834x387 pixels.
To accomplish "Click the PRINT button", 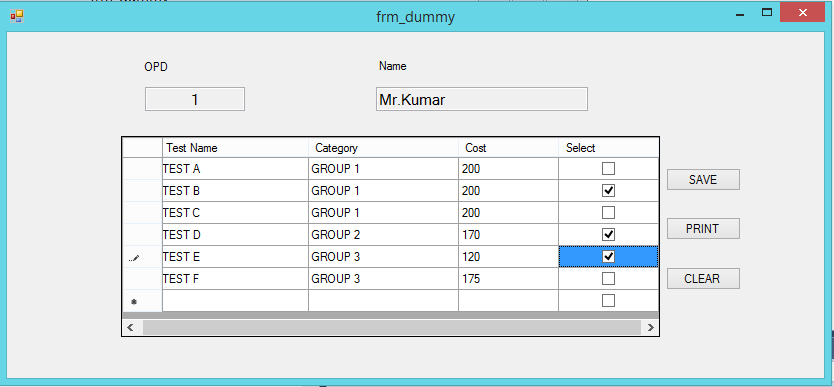I will [x=703, y=229].
